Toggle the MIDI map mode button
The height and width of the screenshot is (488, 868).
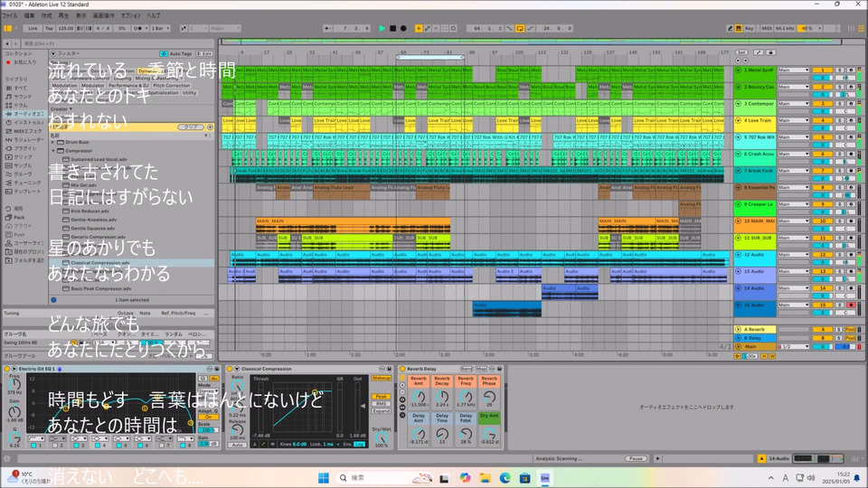(767, 28)
